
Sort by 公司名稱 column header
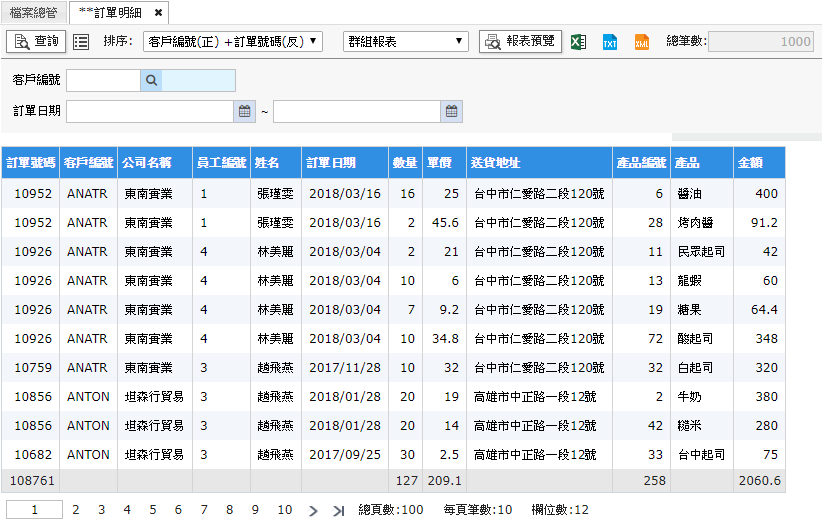point(155,163)
